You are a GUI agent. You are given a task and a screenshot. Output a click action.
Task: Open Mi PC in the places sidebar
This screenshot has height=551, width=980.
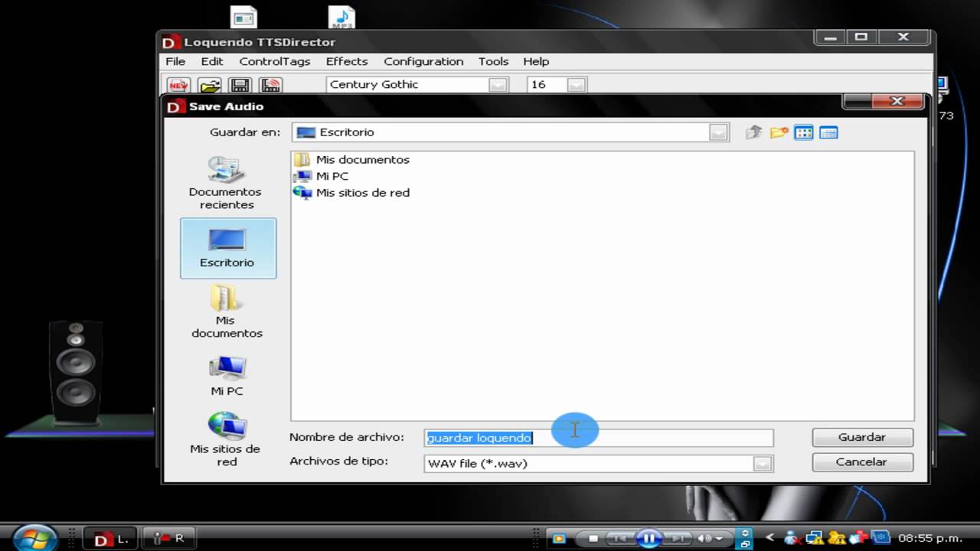(227, 376)
